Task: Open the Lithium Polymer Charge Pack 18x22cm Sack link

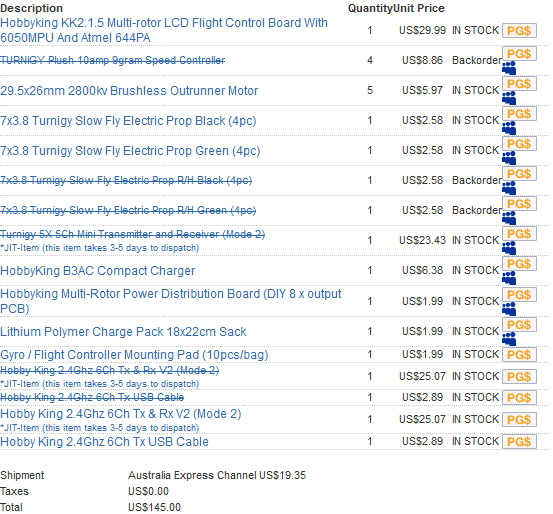Action: pos(123,332)
